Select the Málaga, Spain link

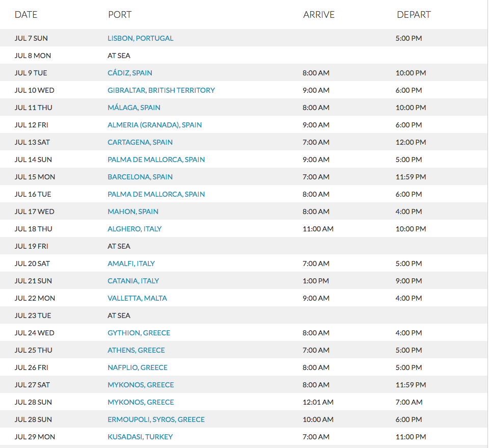(133, 108)
